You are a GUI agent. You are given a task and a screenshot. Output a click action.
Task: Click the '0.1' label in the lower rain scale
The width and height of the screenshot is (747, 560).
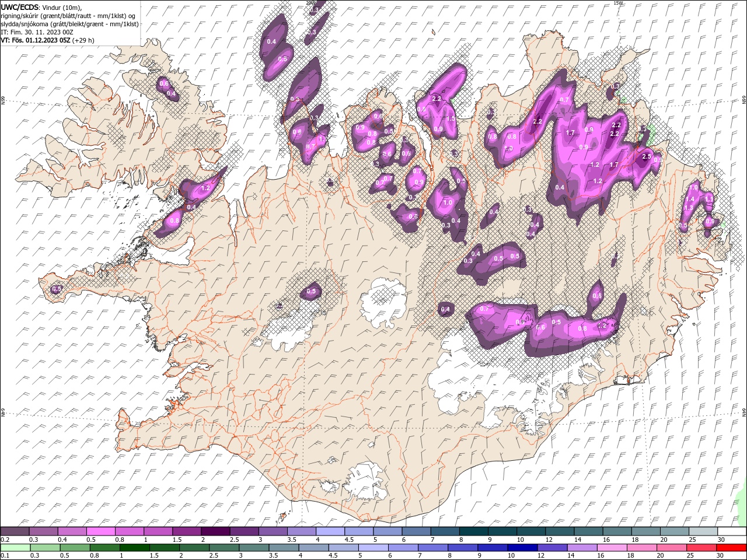[x=4, y=556]
